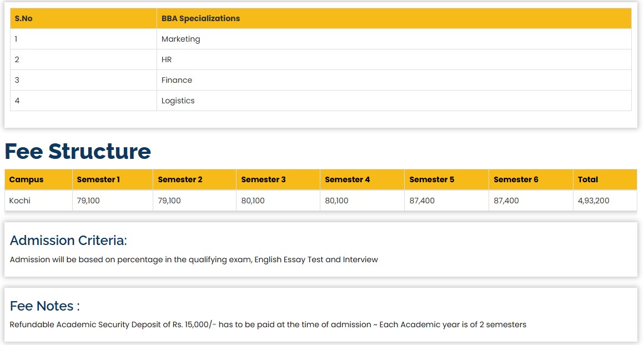Click the Semester 3 column header
Image resolution: width=644 pixels, height=345 pixels.
[263, 179]
